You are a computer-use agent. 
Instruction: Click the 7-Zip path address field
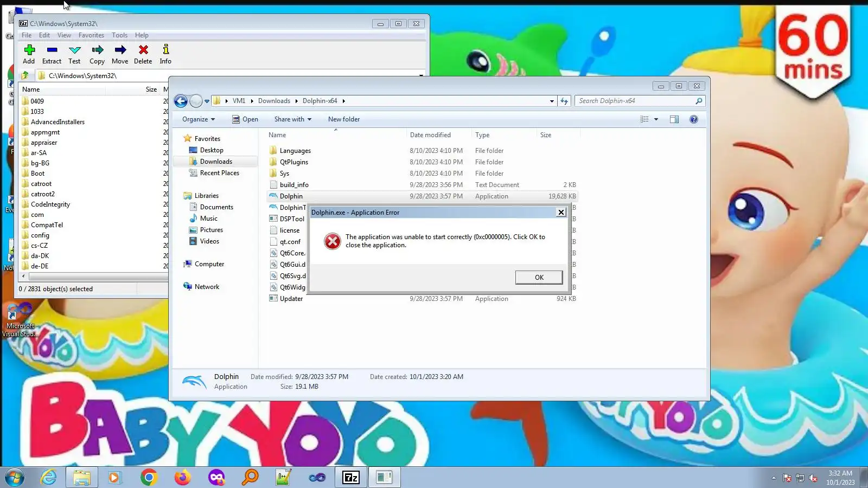coord(231,75)
